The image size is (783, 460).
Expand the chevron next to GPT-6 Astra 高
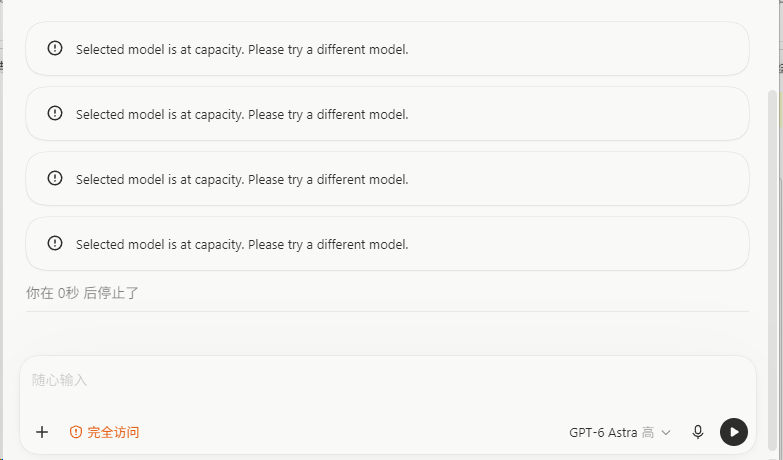(666, 433)
